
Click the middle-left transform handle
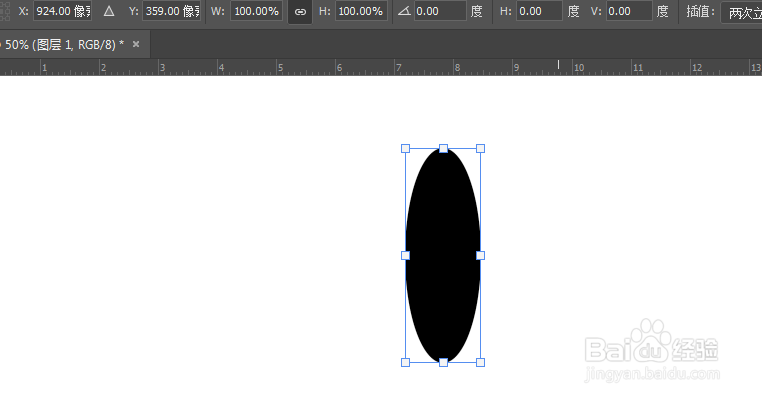click(405, 255)
